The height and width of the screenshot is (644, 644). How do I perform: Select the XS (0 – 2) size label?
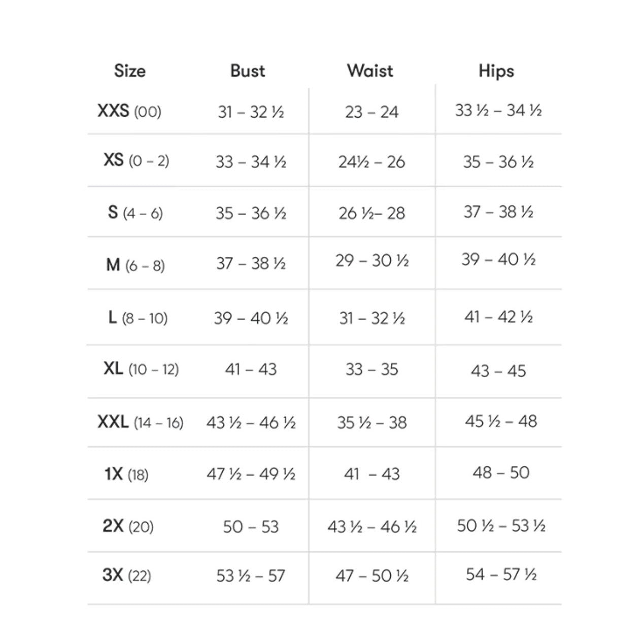[136, 160]
